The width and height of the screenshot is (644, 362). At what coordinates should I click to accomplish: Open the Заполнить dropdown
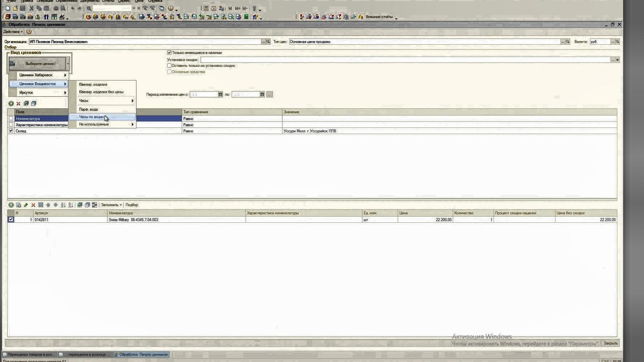click(111, 205)
